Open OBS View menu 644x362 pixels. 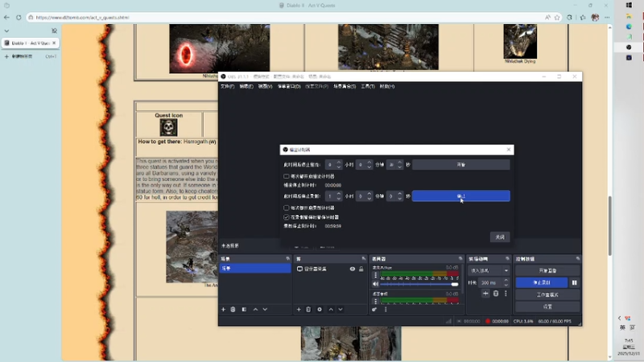(266, 86)
